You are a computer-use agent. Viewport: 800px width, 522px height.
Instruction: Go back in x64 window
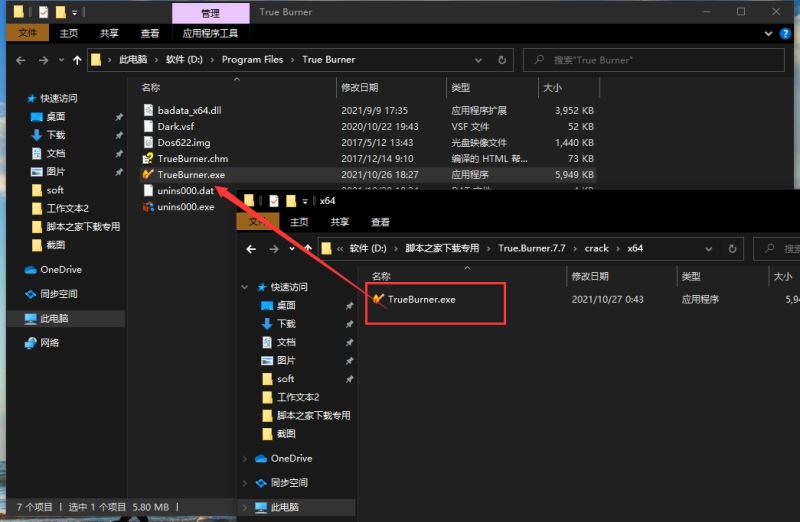tap(251, 249)
